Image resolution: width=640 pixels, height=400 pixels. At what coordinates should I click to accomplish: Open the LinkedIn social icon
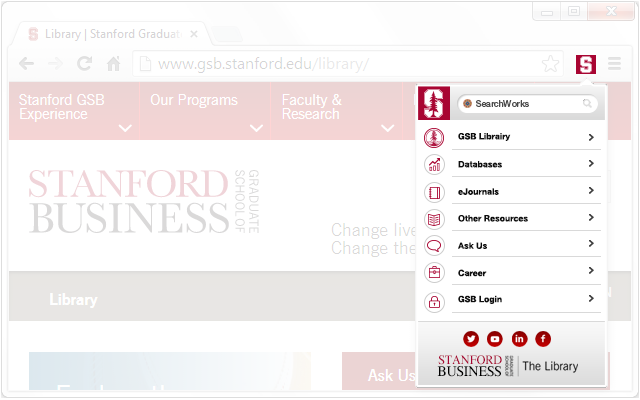519,339
